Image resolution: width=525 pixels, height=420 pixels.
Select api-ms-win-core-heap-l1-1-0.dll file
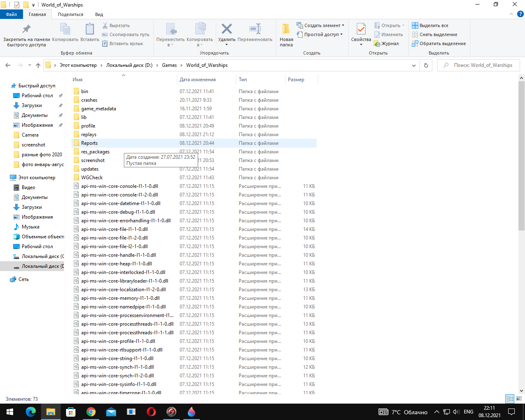click(194, 264)
